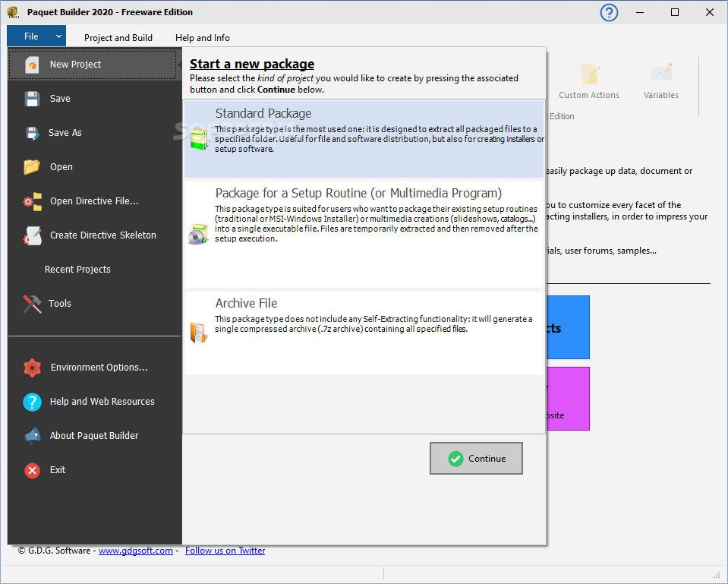The image size is (728, 584).
Task: Open the Tools menu entry
Action: pos(95,303)
